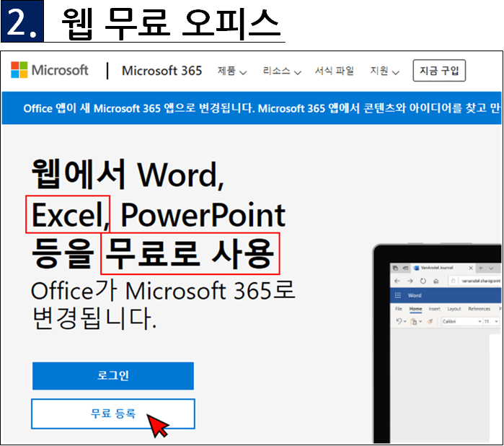504x446 pixels.
Task: Click the Paste clipboard icon in Word preview
Action: coord(414,321)
